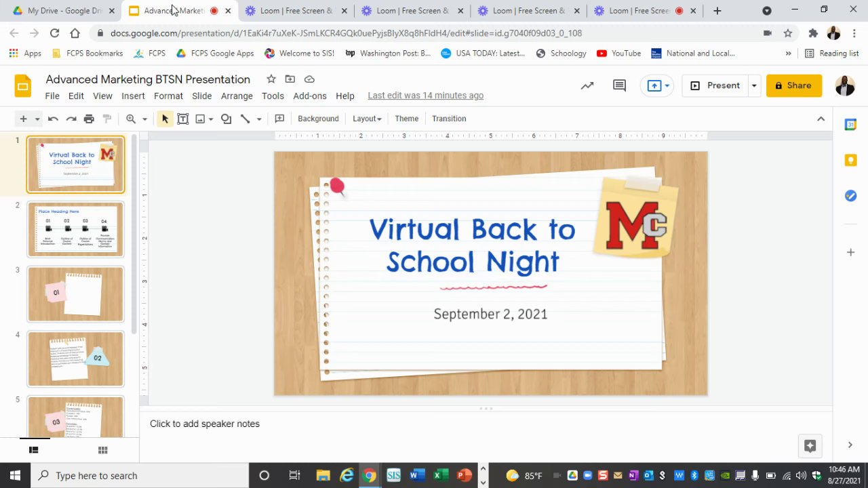Open Google Slides home logo
This screenshot has width=868, height=488.
coord(23,86)
